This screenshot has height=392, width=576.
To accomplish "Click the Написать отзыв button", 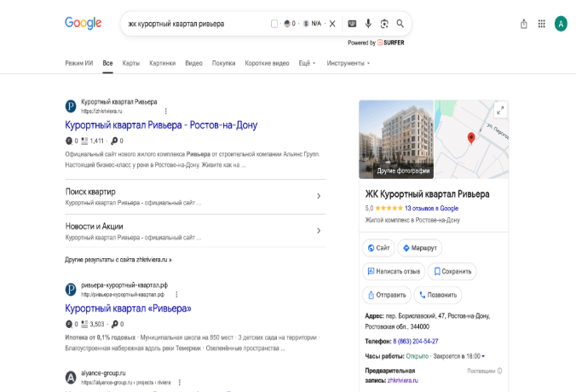I will 394,272.
